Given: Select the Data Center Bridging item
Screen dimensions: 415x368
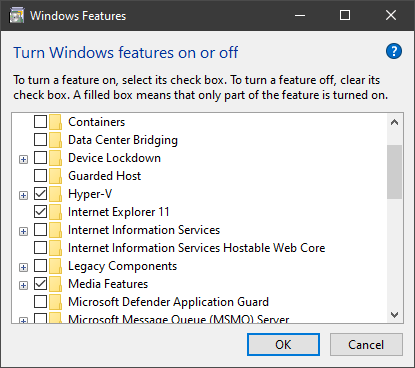Looking at the screenshot, I should click(x=123, y=140).
